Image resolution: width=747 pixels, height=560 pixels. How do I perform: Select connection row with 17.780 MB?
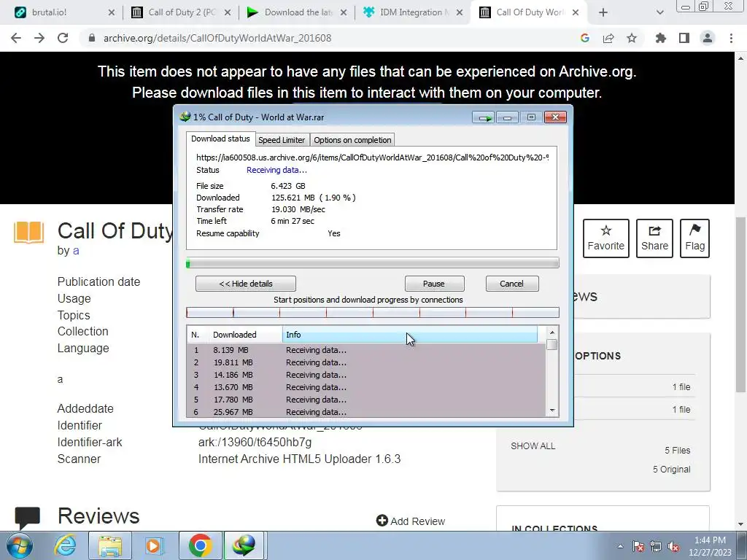[x=366, y=400]
